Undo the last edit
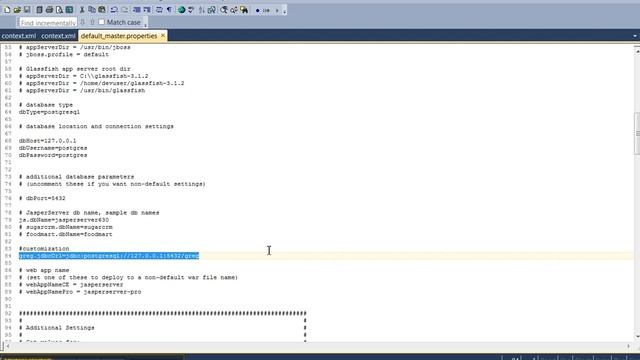 (x=114, y=9)
